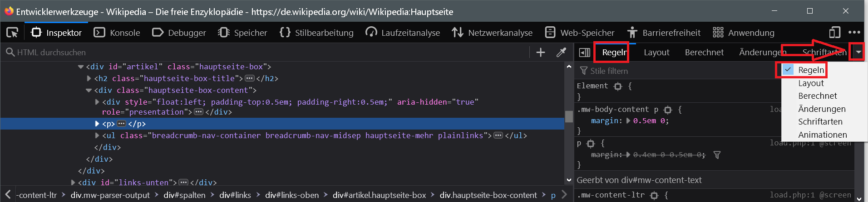Show h2 content via ellipsis badge
The image size is (868, 202).
point(250,78)
